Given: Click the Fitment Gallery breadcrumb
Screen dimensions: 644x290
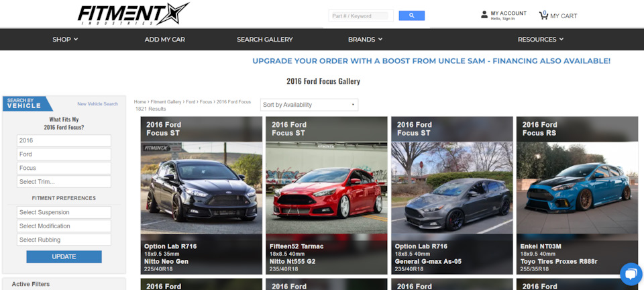Looking at the screenshot, I should (x=166, y=102).
